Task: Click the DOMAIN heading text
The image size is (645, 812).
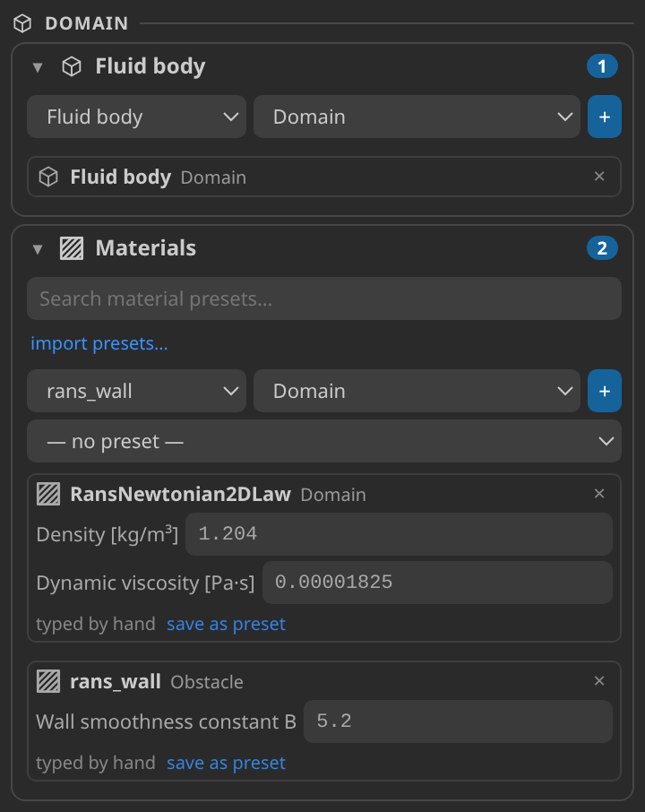Action: tap(87, 23)
